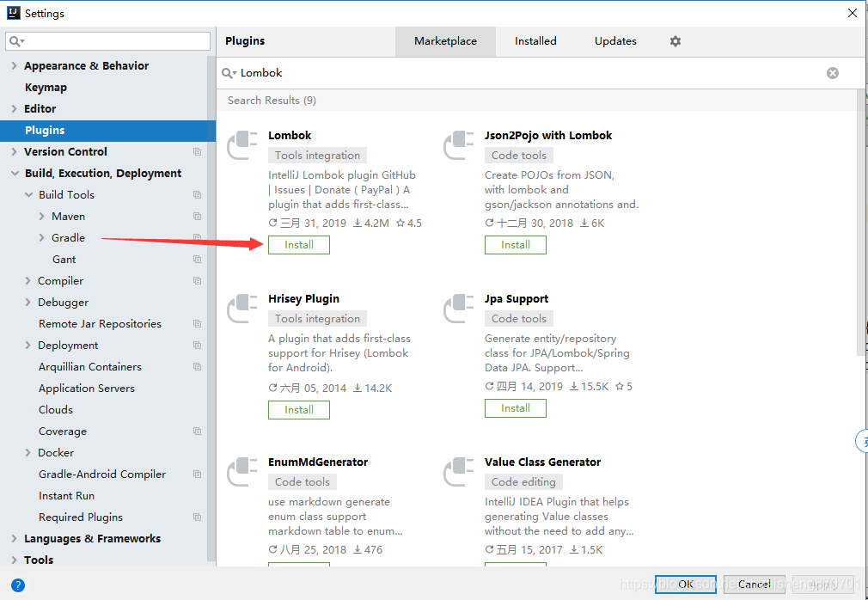The height and width of the screenshot is (600, 868).
Task: Collapse the Build Tools node
Action: (x=28, y=195)
